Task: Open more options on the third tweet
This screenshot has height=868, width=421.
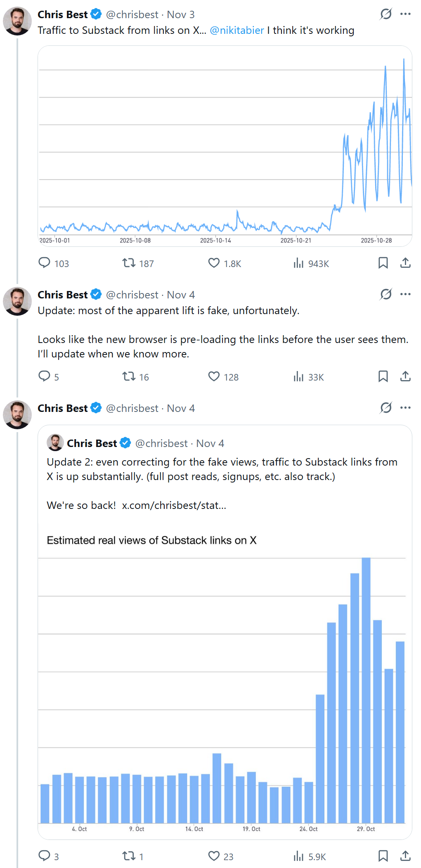Action: point(405,408)
